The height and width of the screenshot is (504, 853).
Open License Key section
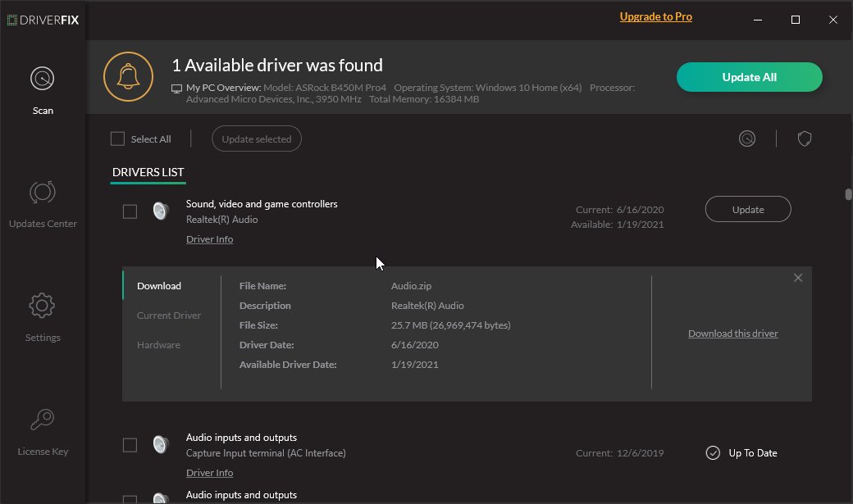pos(43,432)
